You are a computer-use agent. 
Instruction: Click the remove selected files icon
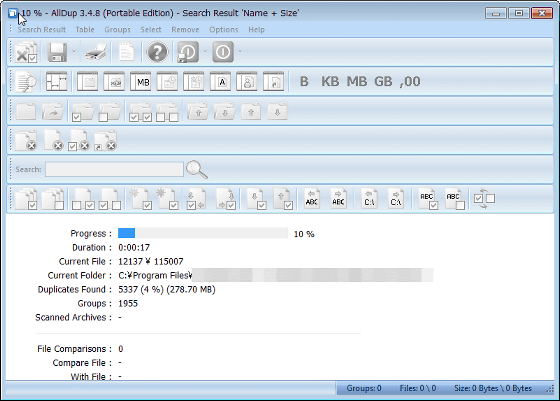pos(26,52)
